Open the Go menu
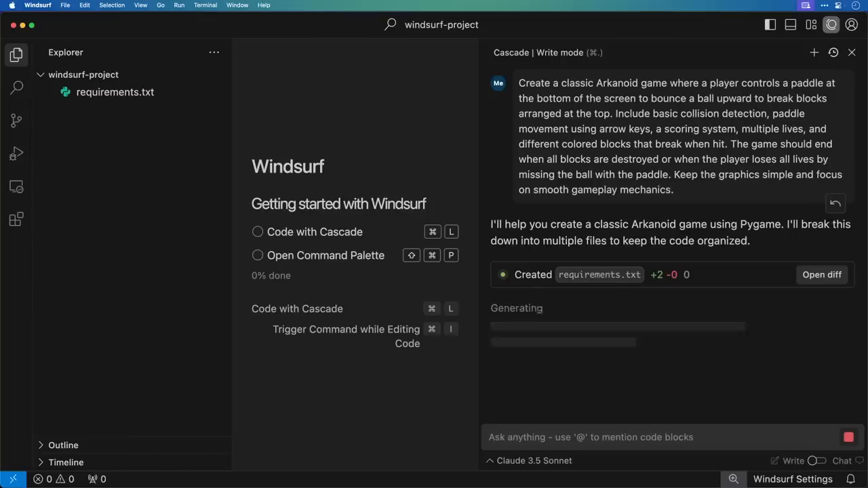The height and width of the screenshot is (488, 868). [161, 5]
